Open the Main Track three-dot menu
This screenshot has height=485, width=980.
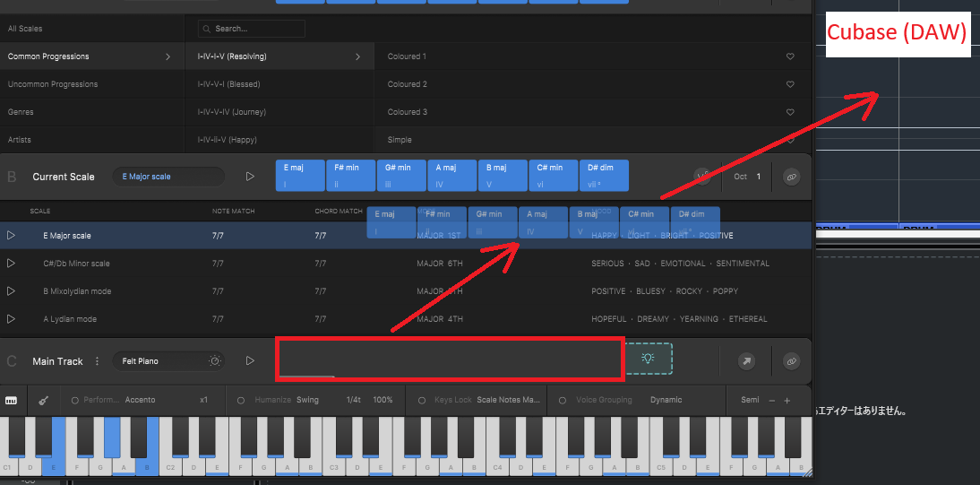click(97, 361)
